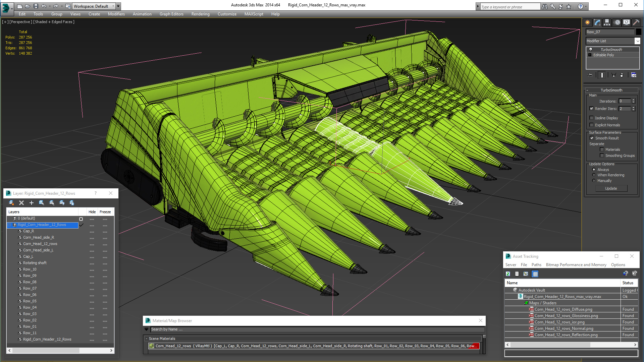644x362 pixels.
Task: Switch to the Hierarchy command panel tab
Action: click(x=607, y=22)
